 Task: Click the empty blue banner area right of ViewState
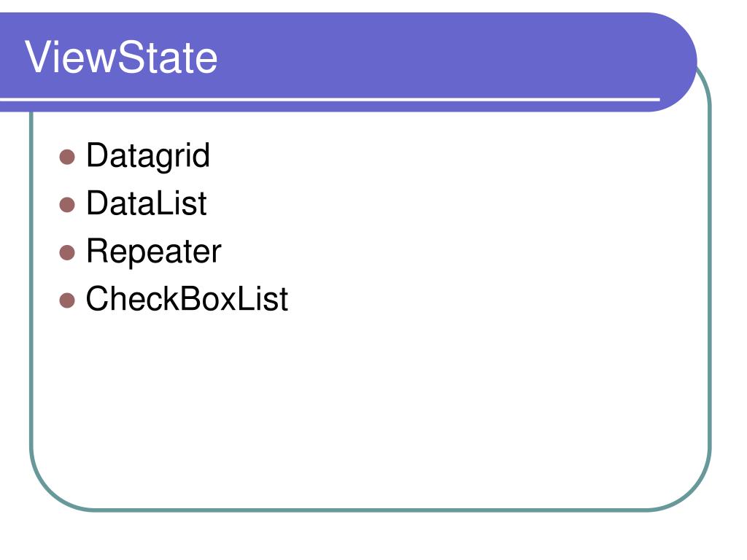(x=429, y=57)
